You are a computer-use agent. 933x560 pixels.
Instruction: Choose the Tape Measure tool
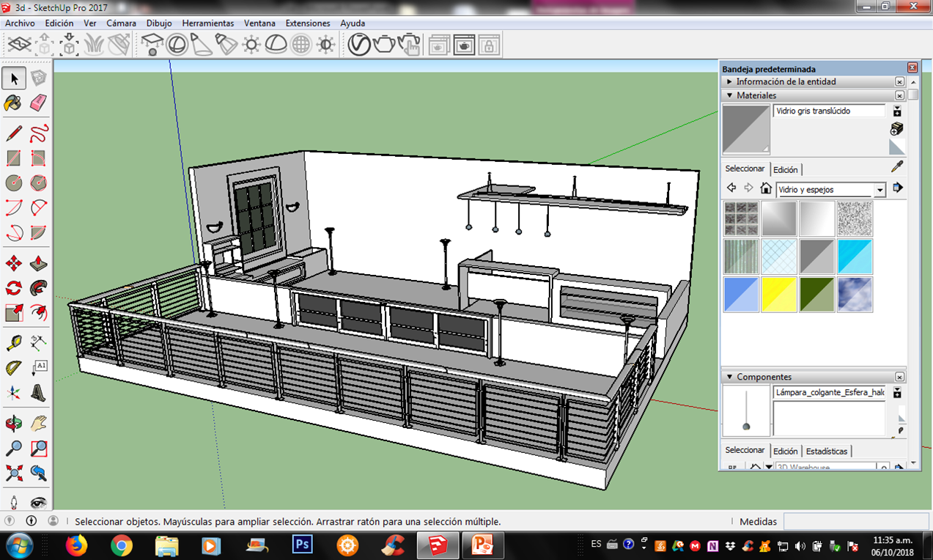click(13, 343)
